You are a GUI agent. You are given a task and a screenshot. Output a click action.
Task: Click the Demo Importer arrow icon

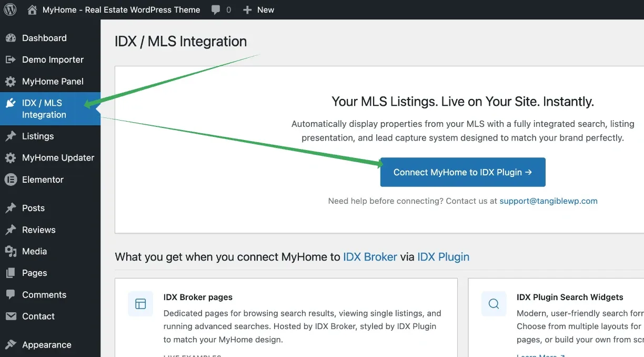tap(11, 60)
